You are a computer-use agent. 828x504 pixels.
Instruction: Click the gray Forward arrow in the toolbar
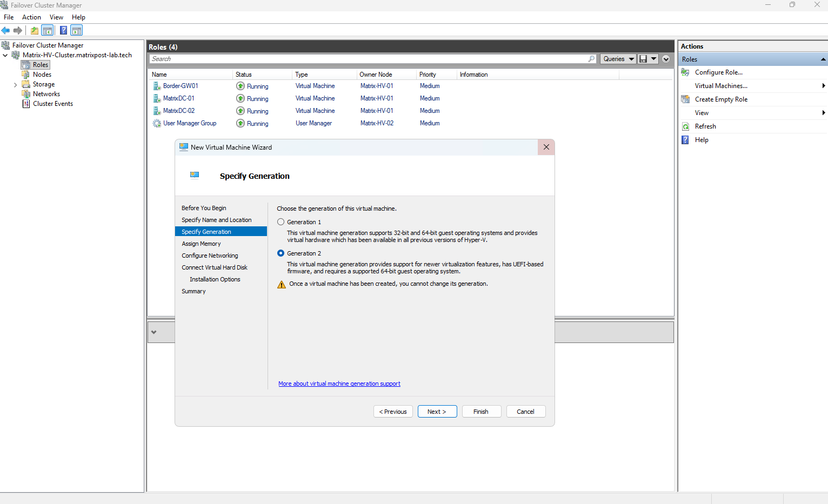tap(18, 30)
